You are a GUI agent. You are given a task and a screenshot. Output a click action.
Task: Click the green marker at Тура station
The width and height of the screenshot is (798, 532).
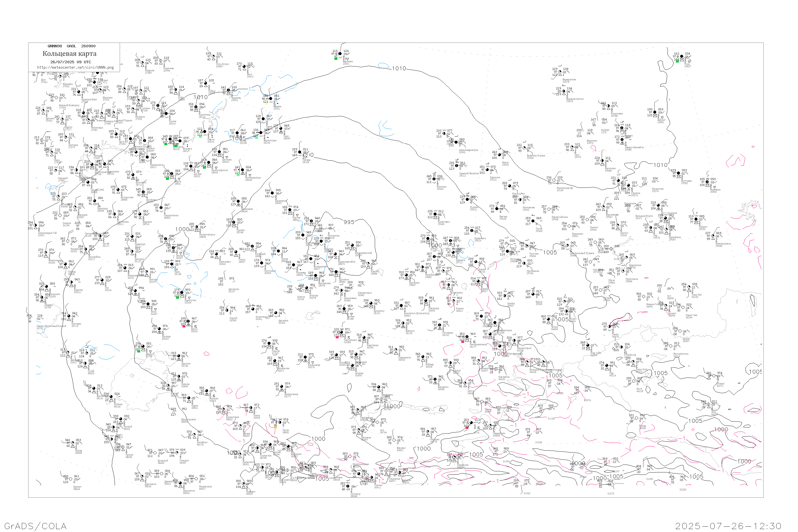pyautogui.click(x=677, y=61)
